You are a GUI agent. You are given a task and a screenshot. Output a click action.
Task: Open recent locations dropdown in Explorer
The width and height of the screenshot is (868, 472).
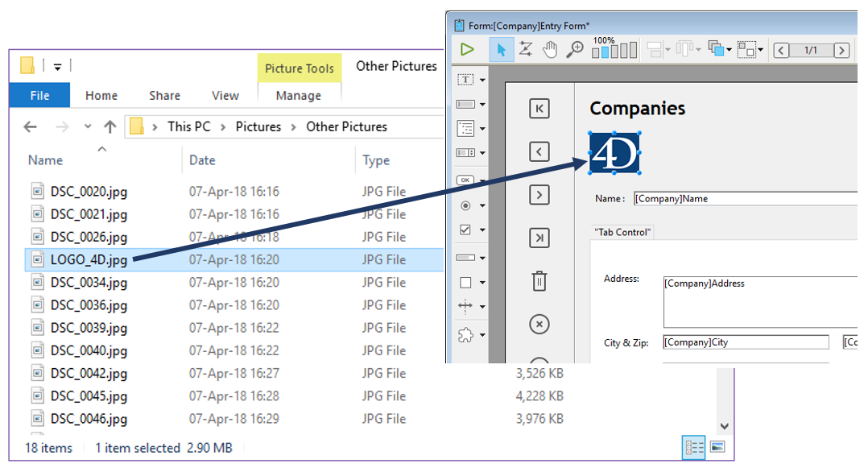(x=88, y=127)
